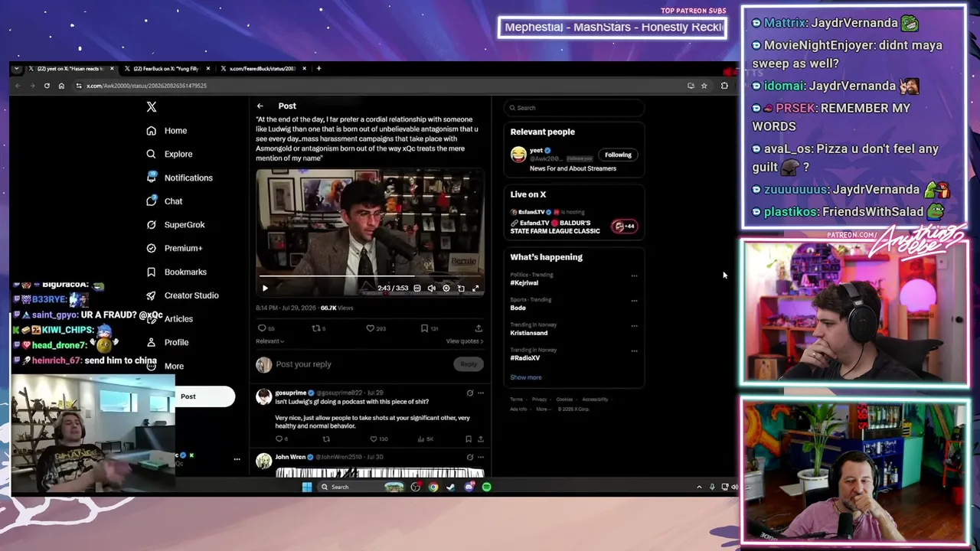Open Grok explain on John Wren reply

click(x=470, y=457)
